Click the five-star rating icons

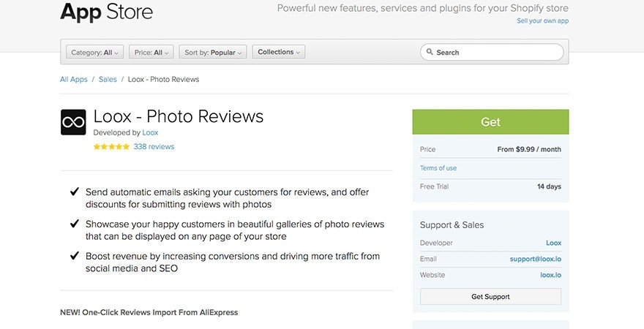pyautogui.click(x=111, y=147)
